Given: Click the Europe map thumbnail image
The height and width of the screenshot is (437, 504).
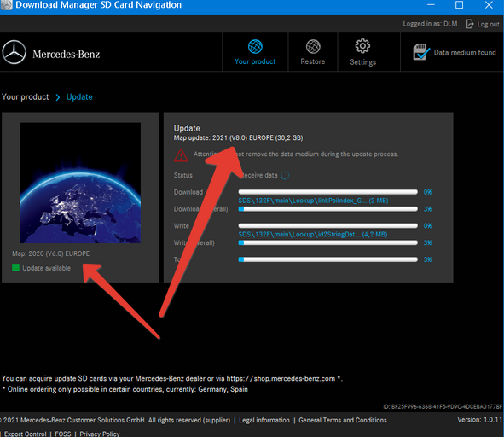Looking at the screenshot, I should coord(80,183).
